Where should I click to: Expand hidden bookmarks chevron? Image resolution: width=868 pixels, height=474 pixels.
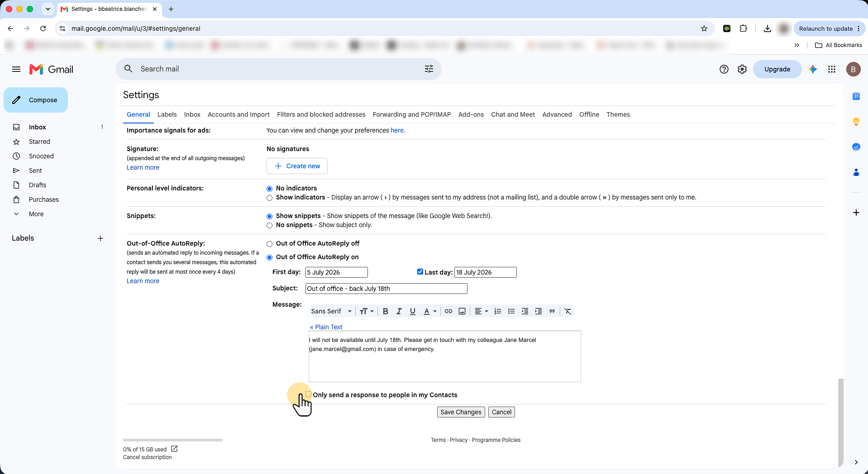(x=796, y=45)
